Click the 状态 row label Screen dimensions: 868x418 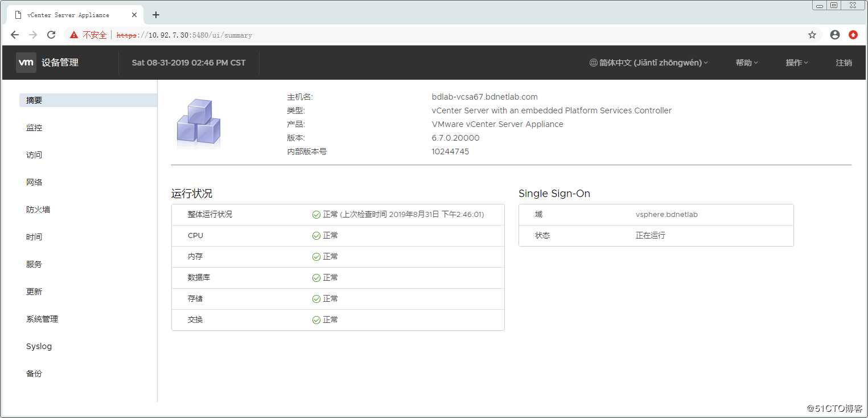pyautogui.click(x=542, y=235)
